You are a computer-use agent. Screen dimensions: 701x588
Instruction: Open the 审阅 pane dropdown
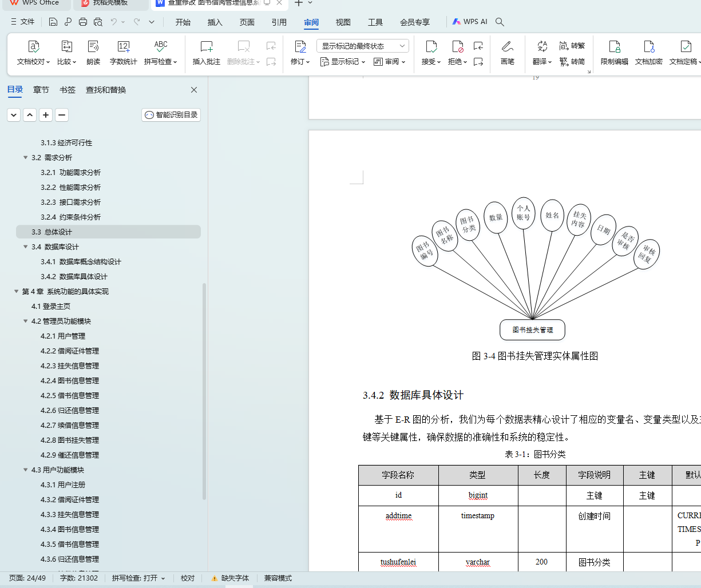pyautogui.click(x=389, y=61)
